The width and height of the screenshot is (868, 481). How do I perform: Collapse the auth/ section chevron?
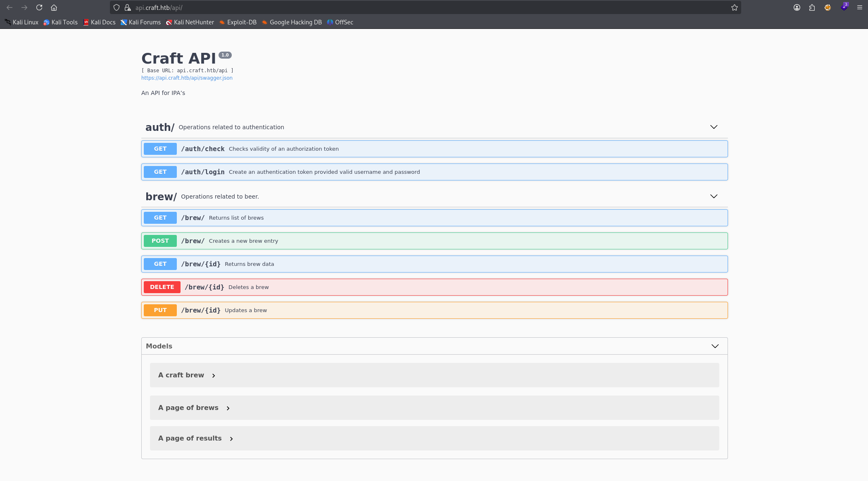(713, 127)
